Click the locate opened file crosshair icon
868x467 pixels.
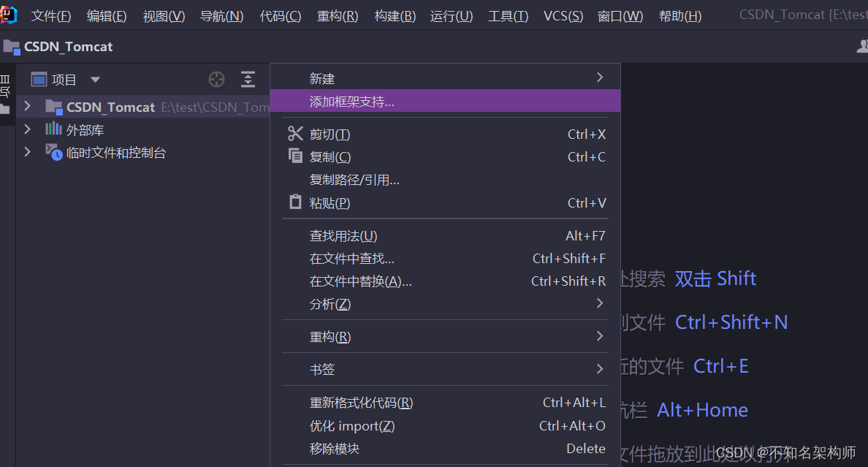[x=216, y=79]
